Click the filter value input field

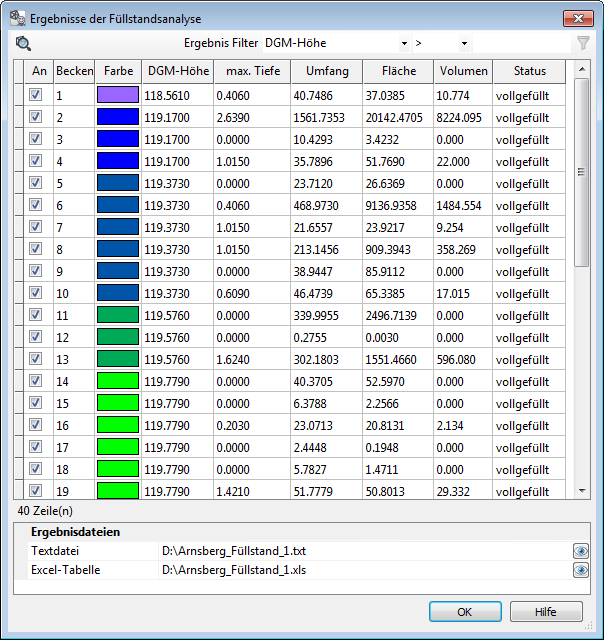coord(520,43)
